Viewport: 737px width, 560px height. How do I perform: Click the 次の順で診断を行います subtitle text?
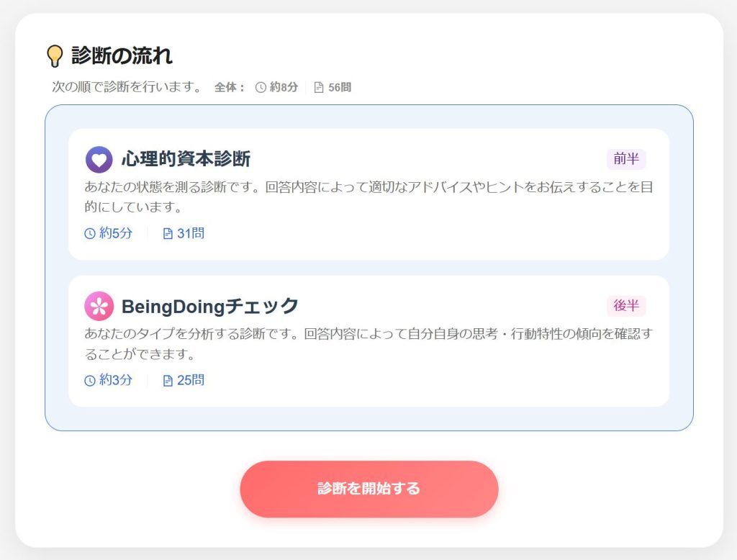(x=127, y=87)
